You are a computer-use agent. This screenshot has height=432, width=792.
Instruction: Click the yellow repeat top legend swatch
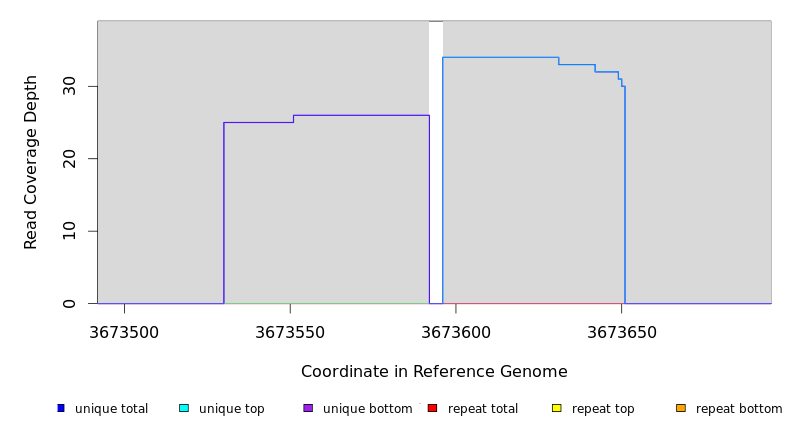(x=556, y=408)
